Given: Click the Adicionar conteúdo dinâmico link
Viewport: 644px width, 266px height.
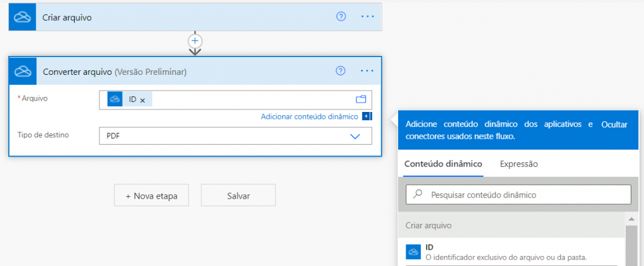Looking at the screenshot, I should tap(309, 116).
